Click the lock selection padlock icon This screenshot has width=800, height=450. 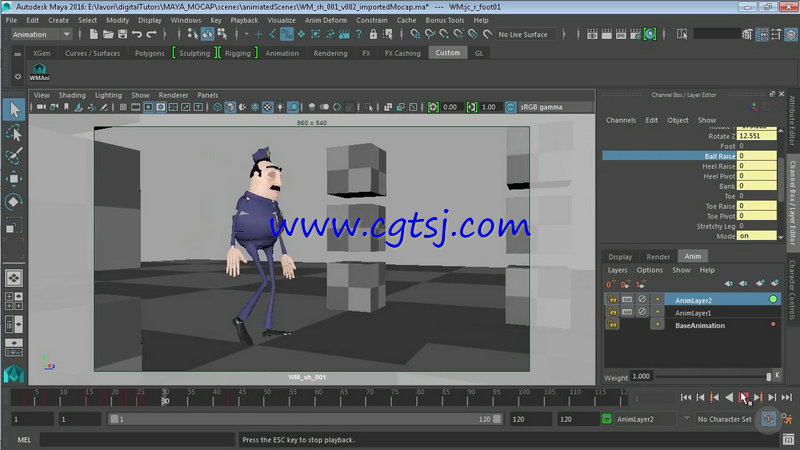point(373,34)
